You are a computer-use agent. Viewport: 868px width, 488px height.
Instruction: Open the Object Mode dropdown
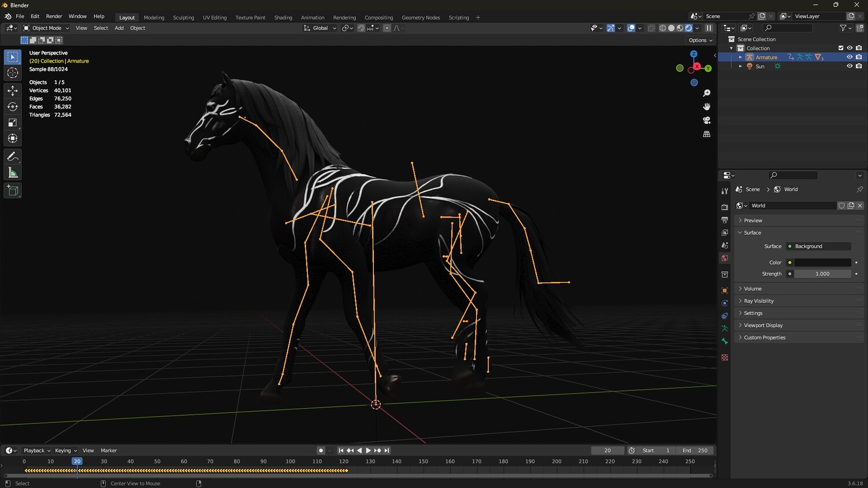coord(46,28)
